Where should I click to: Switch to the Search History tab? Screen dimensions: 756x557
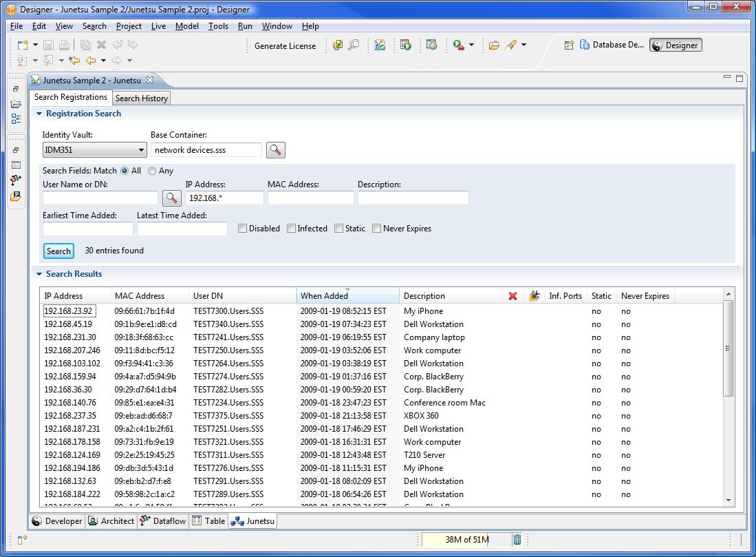pyautogui.click(x=142, y=98)
